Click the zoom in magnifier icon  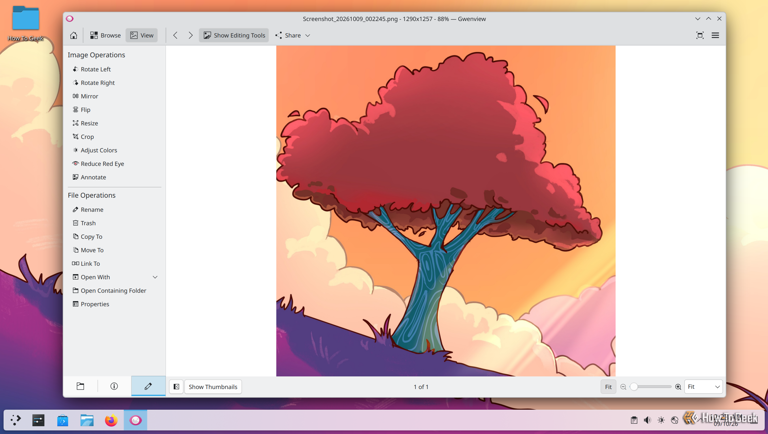coord(678,387)
